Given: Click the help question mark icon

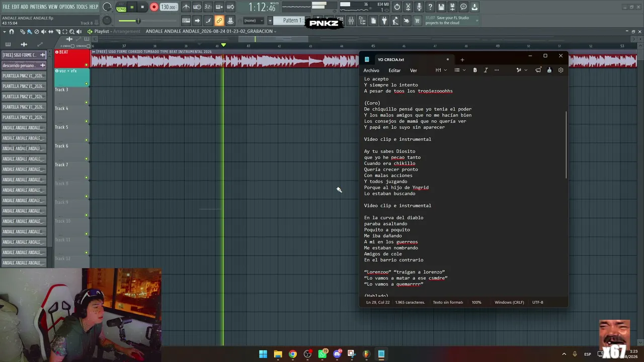Looking at the screenshot, I should (x=430, y=7).
